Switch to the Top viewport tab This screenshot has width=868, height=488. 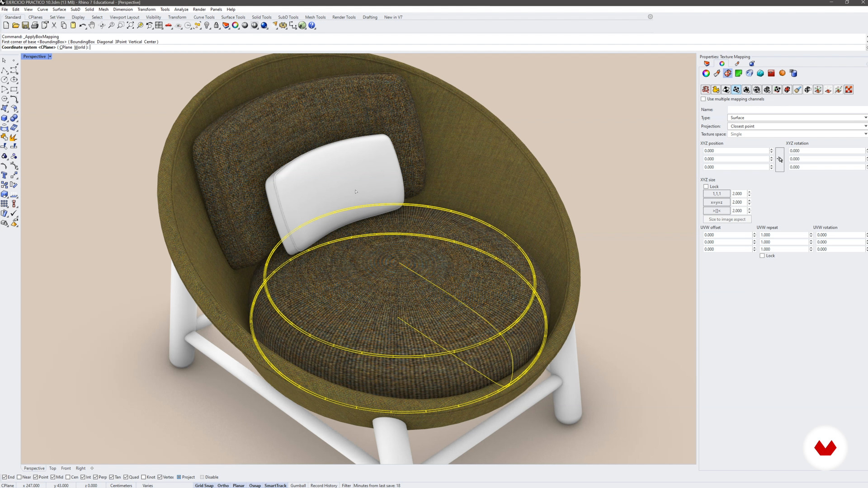click(52, 469)
